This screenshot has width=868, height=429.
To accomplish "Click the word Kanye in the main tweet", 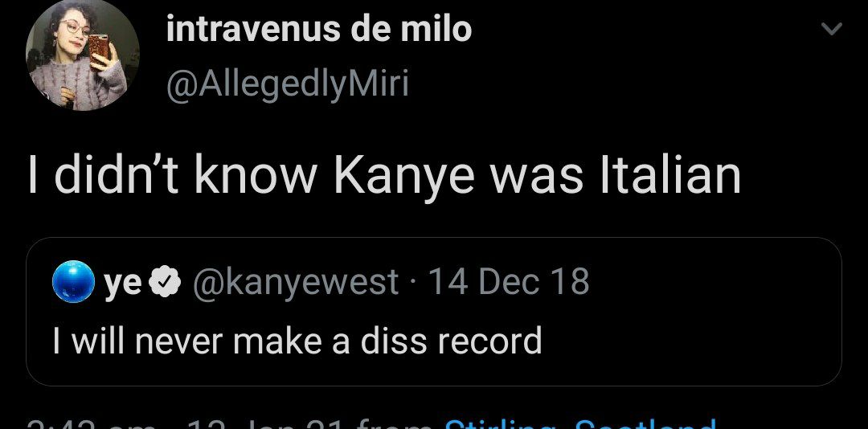I will pos(403,176).
